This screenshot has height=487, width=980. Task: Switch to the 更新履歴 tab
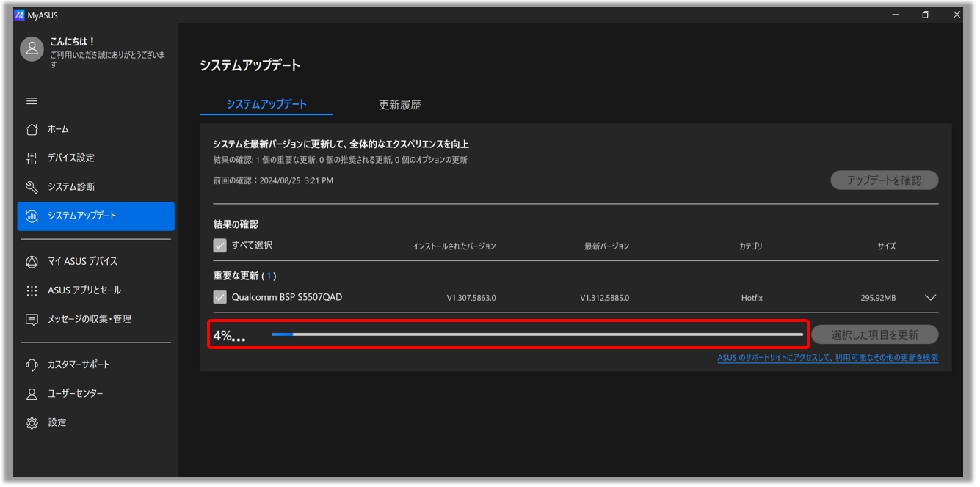coord(399,105)
